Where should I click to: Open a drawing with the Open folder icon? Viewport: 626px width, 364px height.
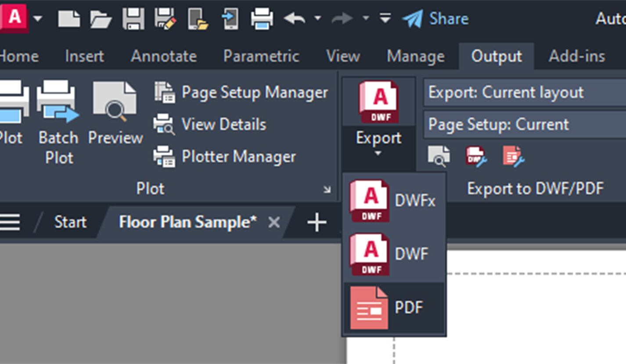[x=101, y=19]
